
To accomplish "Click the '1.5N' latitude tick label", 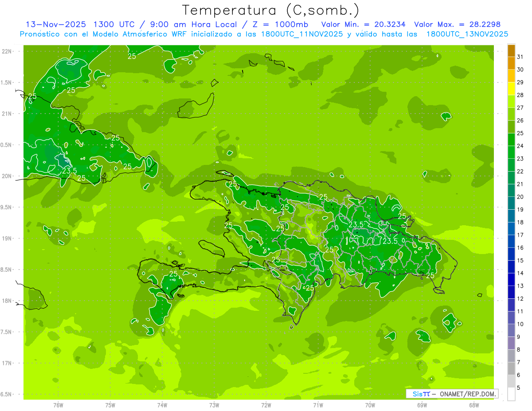I will click(7, 82).
